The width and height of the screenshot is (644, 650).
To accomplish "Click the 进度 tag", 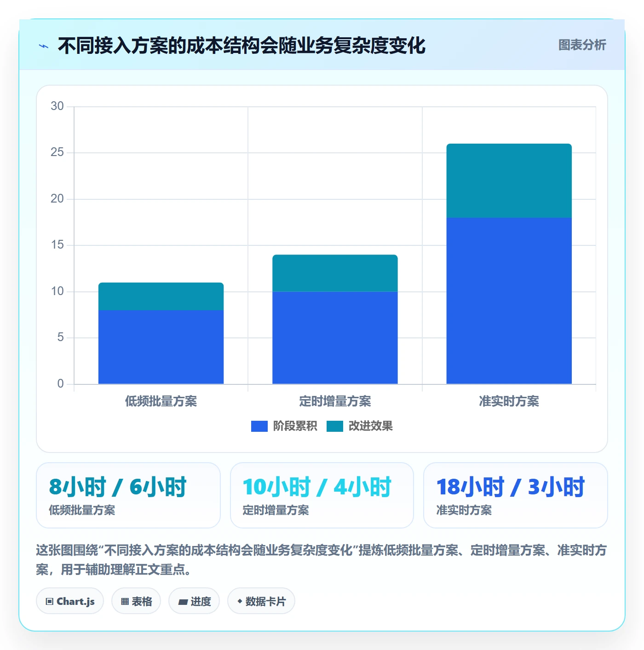I will [194, 601].
